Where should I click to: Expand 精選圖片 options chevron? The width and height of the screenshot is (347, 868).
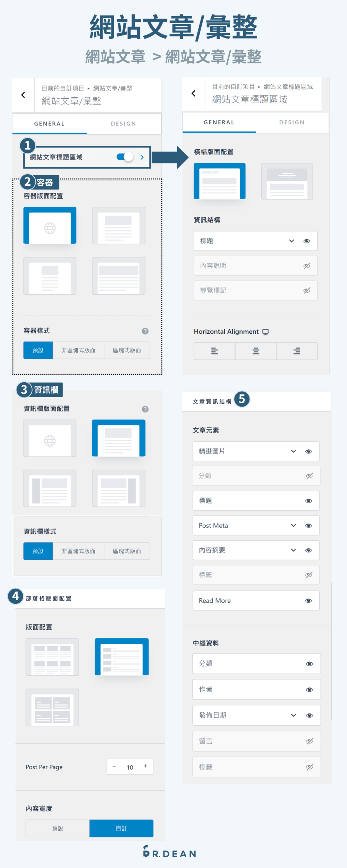pyautogui.click(x=294, y=451)
